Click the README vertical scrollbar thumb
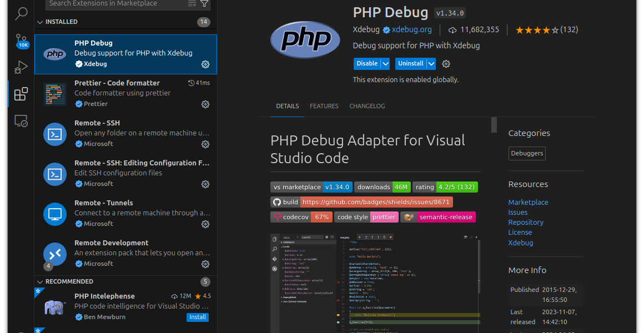644x333 pixels. (494, 125)
